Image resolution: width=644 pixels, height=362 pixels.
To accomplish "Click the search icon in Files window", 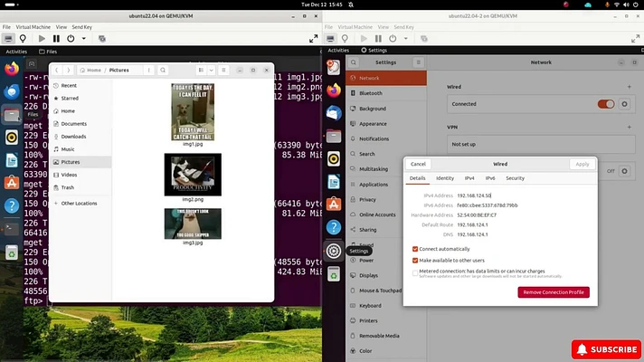I will click(163, 71).
